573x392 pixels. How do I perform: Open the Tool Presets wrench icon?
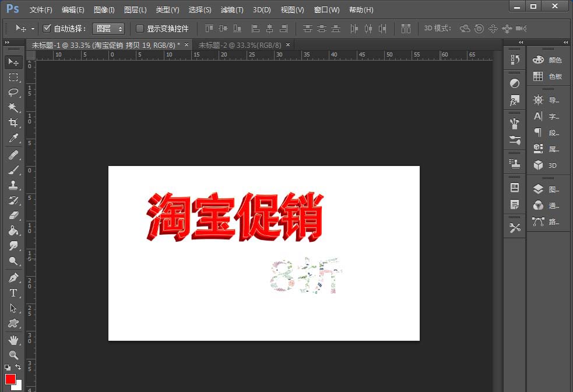[x=515, y=228]
